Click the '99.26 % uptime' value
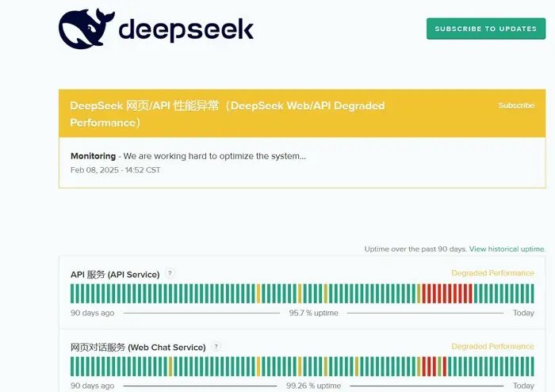 coord(314,386)
